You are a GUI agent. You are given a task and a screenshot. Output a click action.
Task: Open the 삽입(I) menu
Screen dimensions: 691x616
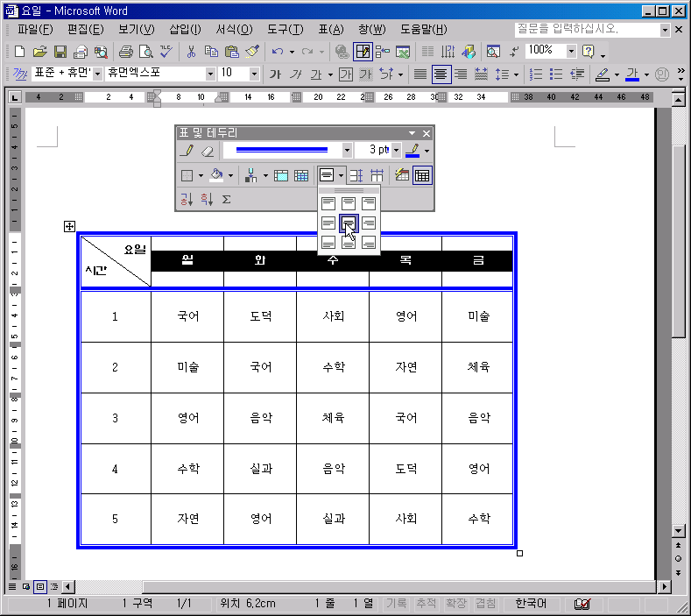click(186, 30)
